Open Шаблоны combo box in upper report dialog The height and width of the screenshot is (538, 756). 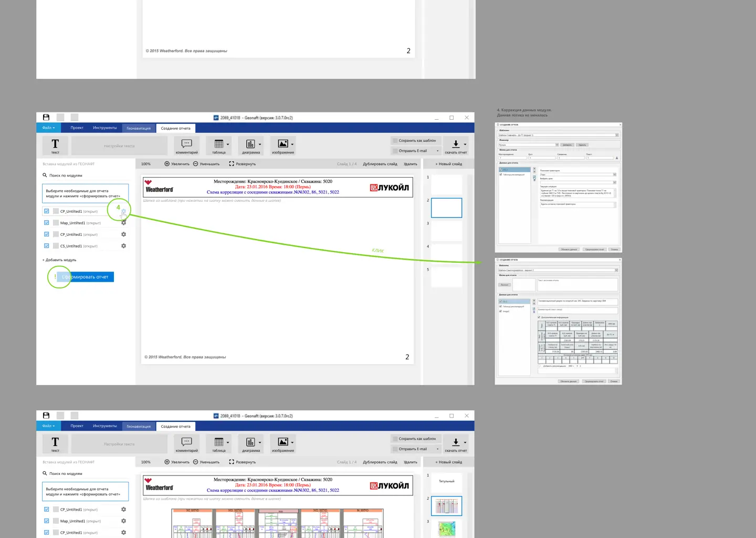[558, 135]
